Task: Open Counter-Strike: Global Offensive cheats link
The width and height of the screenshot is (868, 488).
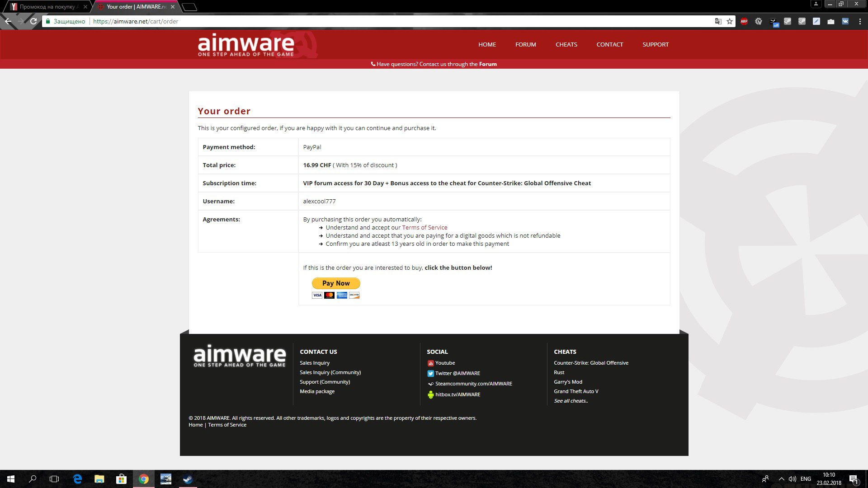Action: (591, 363)
